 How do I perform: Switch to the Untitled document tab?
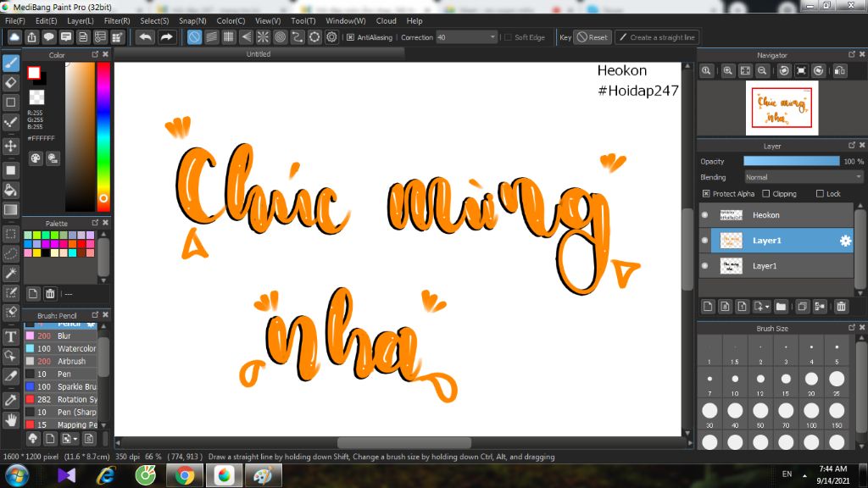point(259,53)
